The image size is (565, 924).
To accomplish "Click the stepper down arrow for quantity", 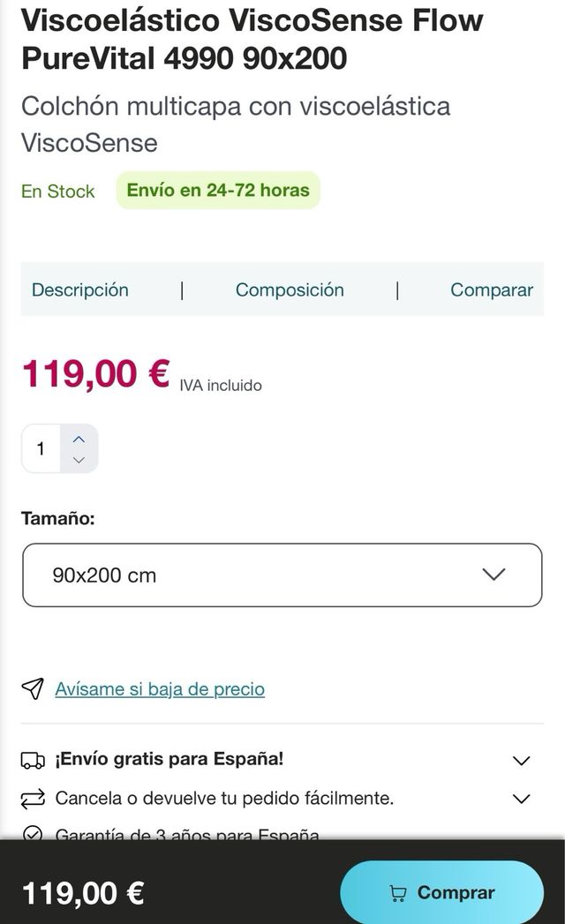I will pyautogui.click(x=78, y=459).
